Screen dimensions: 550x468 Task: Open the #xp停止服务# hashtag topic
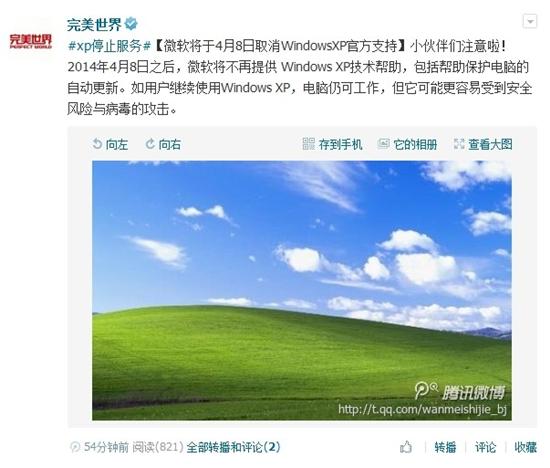pyautogui.click(x=109, y=46)
